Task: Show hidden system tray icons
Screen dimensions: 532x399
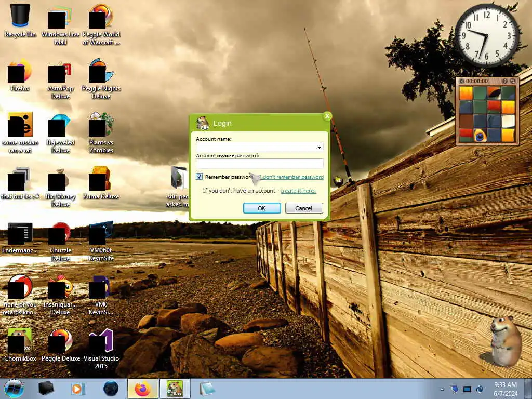Action: pyautogui.click(x=442, y=389)
